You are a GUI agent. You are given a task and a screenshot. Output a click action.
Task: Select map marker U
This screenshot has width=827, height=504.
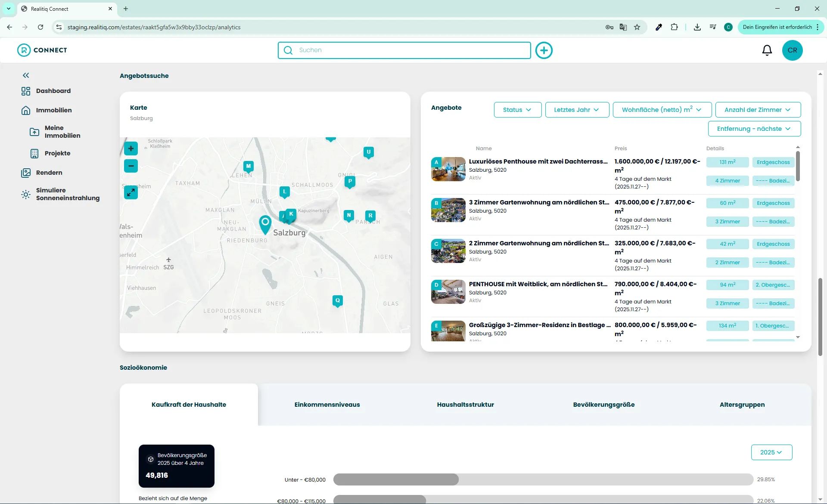(x=368, y=152)
